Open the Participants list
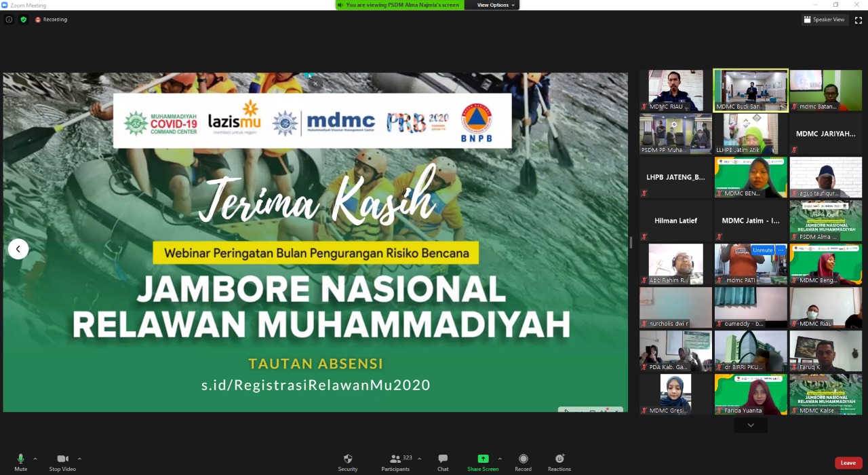The width and height of the screenshot is (868, 475). pyautogui.click(x=395, y=461)
